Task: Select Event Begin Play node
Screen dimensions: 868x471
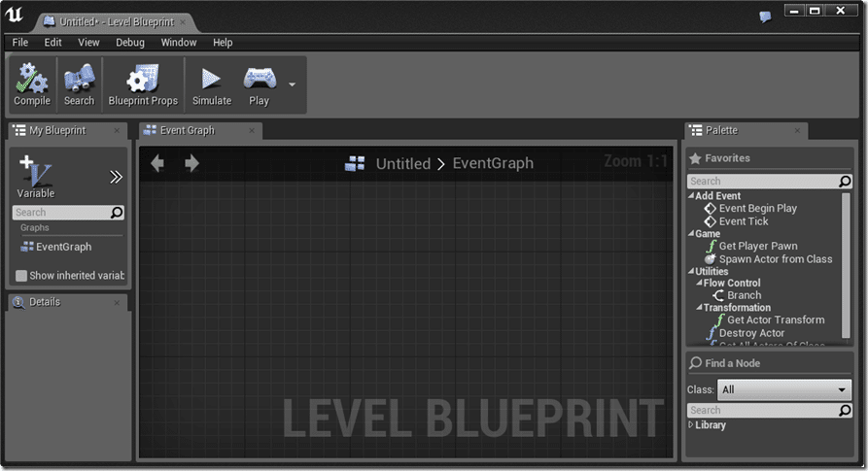Action: 750,209
